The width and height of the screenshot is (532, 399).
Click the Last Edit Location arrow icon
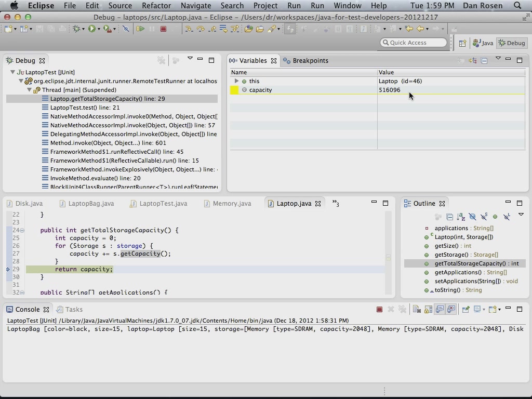[x=409, y=29]
